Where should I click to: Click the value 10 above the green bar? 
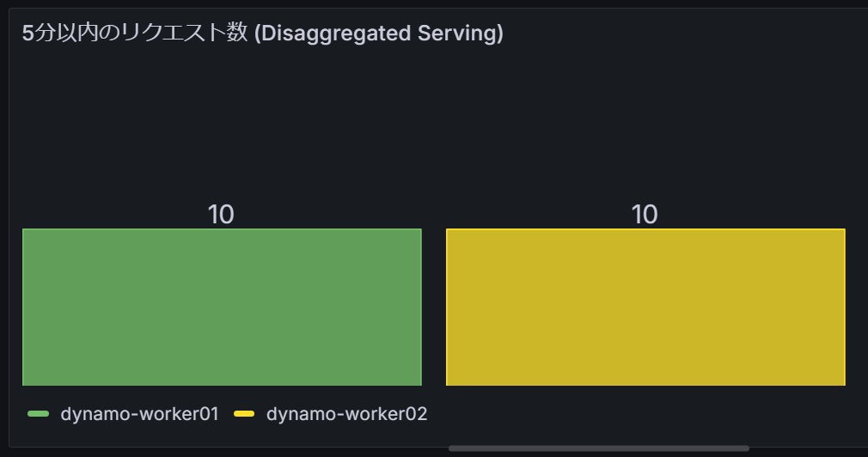pos(221,215)
